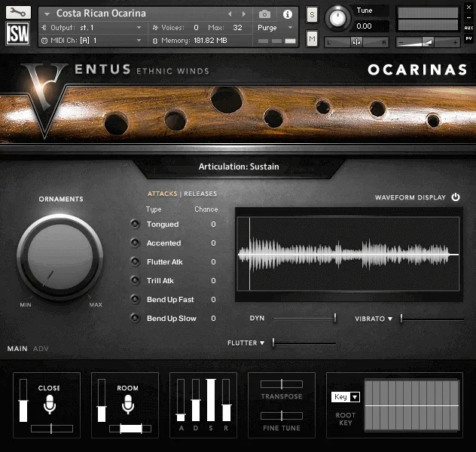The width and height of the screenshot is (476, 452).
Task: Click the pan center icon
Action: (356, 42)
